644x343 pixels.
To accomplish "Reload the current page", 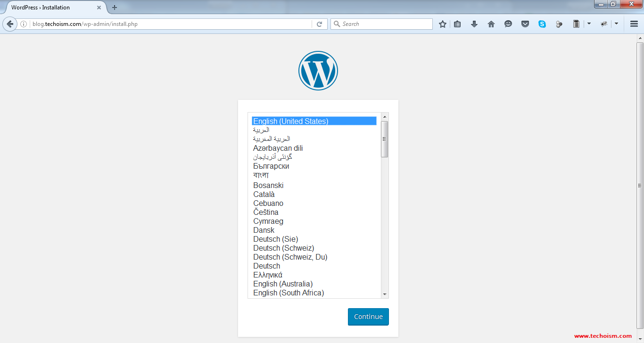I will [319, 24].
